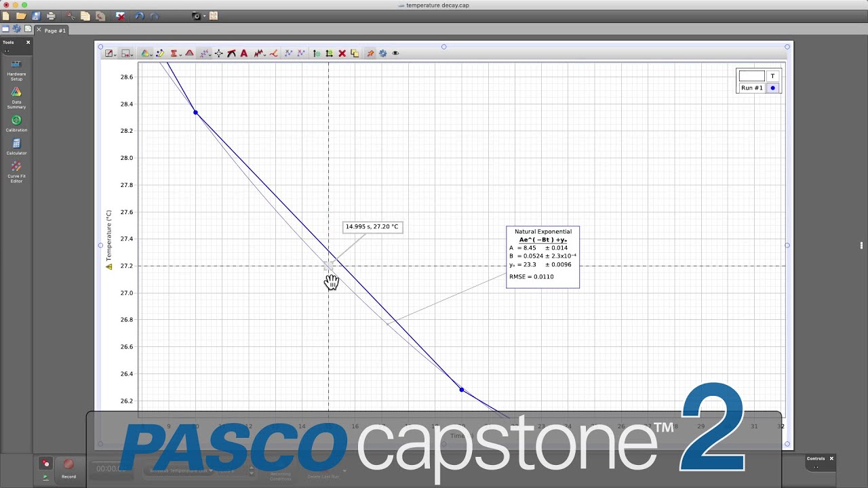Select the slope tangent tool

click(231, 53)
